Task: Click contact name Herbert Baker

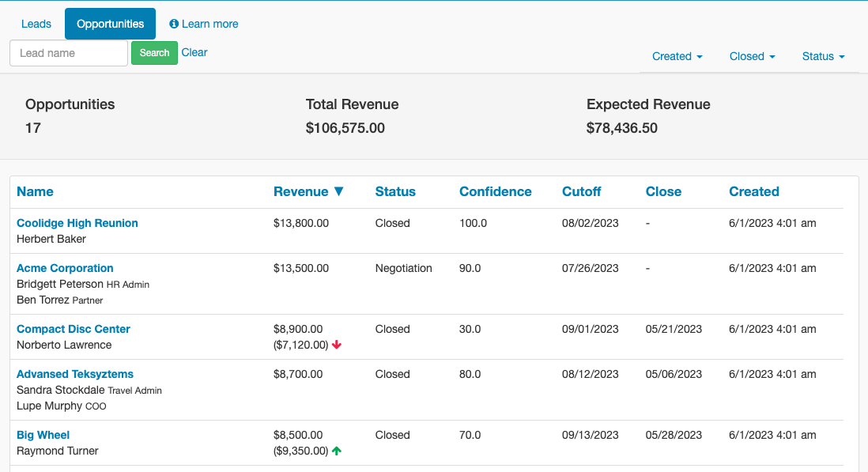Action: pos(51,239)
